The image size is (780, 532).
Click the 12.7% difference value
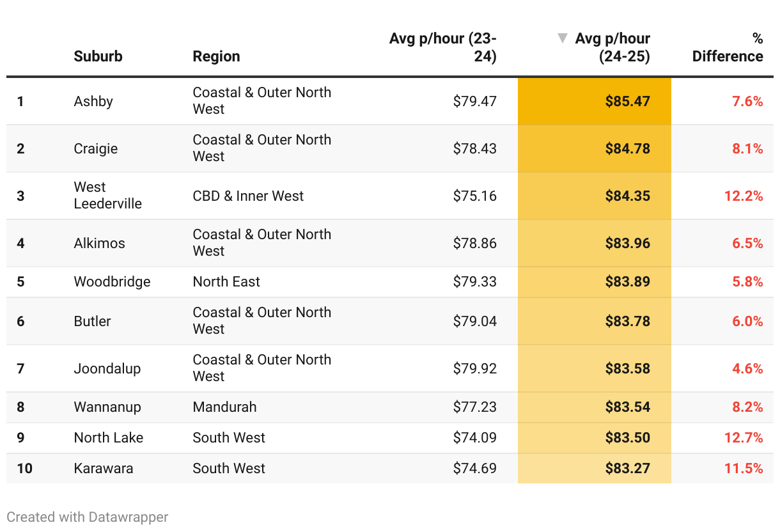coord(744,437)
